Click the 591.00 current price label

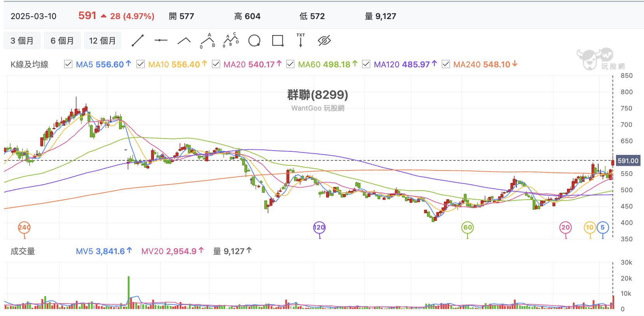[x=628, y=161]
